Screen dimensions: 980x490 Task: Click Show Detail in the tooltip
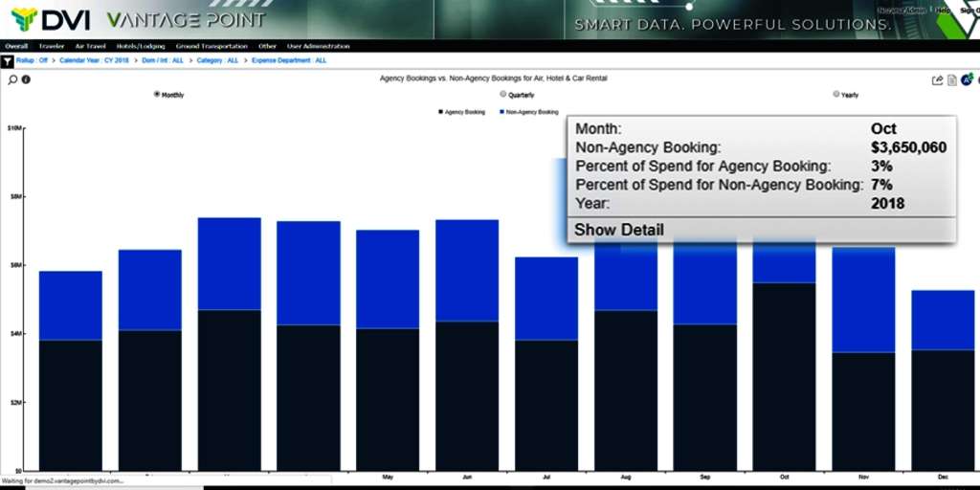click(618, 230)
